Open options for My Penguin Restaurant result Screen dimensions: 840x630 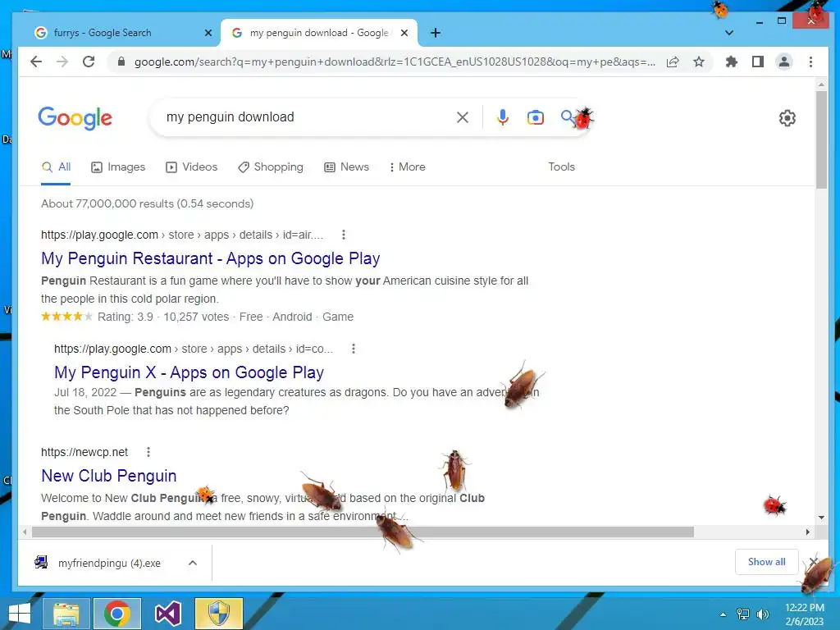click(x=344, y=235)
